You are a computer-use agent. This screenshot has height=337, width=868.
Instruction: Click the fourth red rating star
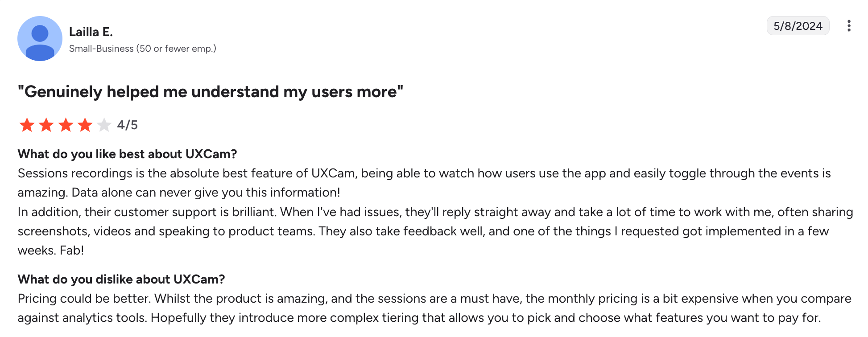(85, 125)
